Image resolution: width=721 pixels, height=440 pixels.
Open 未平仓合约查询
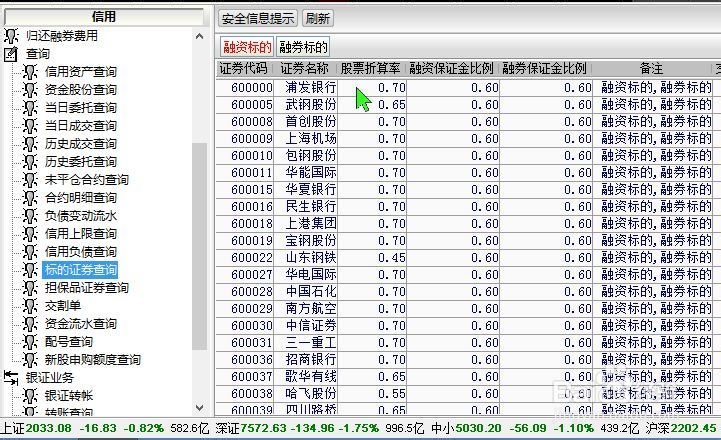point(86,179)
